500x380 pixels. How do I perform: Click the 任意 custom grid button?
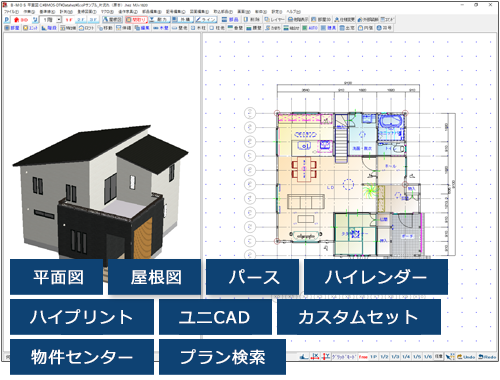pyautogui.click(x=439, y=356)
